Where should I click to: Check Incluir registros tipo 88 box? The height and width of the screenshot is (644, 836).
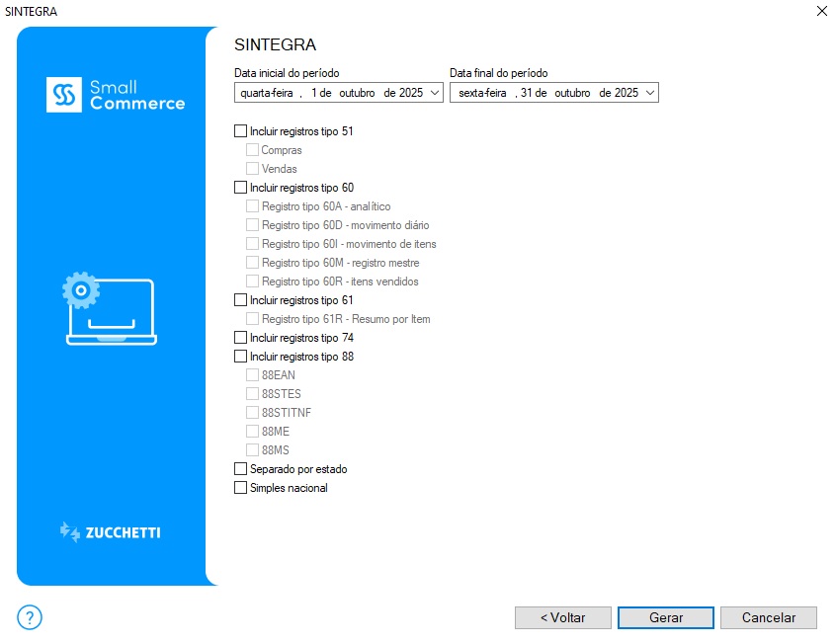pyautogui.click(x=240, y=357)
